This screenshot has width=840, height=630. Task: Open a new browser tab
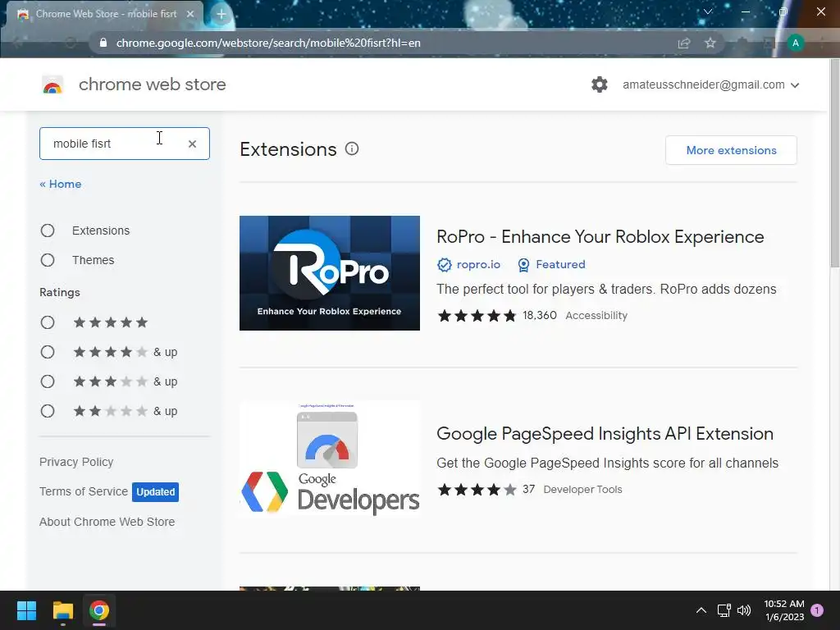click(221, 14)
